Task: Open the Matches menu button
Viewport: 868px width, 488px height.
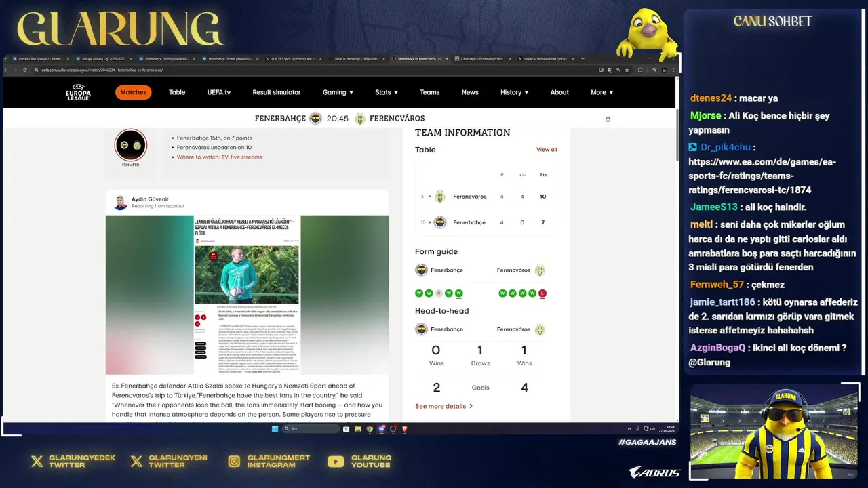Action: point(133,92)
